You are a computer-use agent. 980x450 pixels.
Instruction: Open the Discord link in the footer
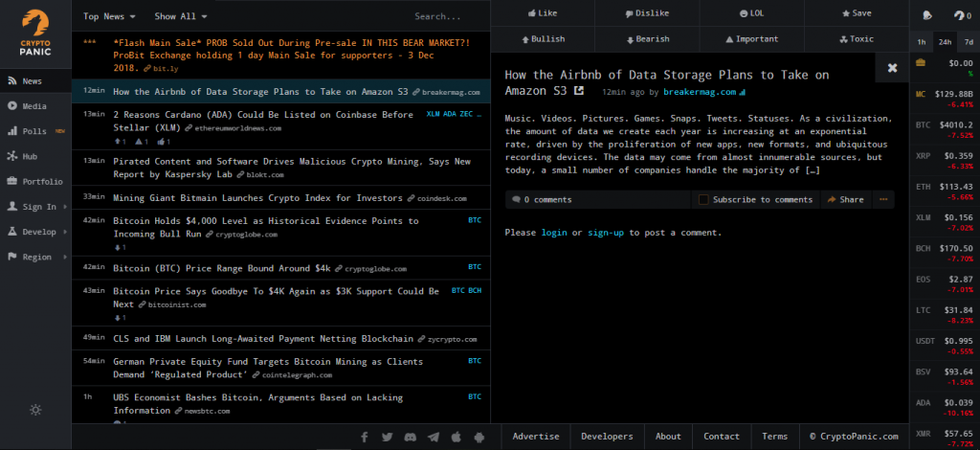click(x=410, y=437)
